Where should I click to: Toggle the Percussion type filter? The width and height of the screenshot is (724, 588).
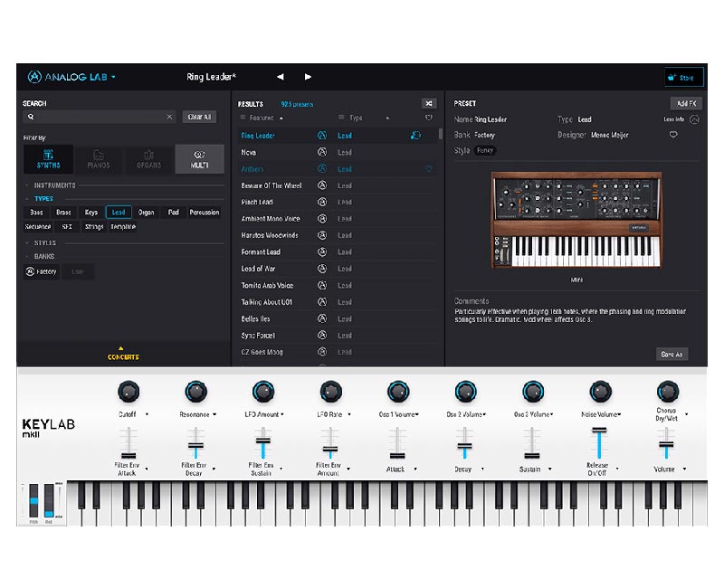tap(205, 213)
